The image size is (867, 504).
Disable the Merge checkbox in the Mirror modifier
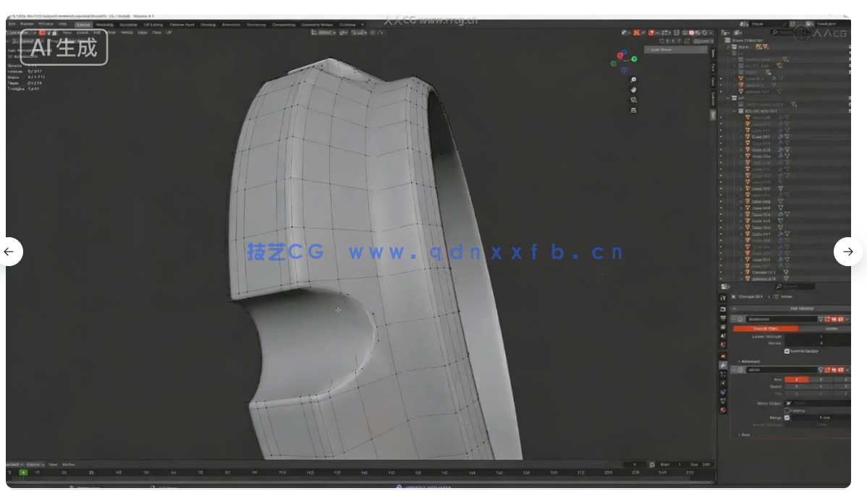click(787, 418)
